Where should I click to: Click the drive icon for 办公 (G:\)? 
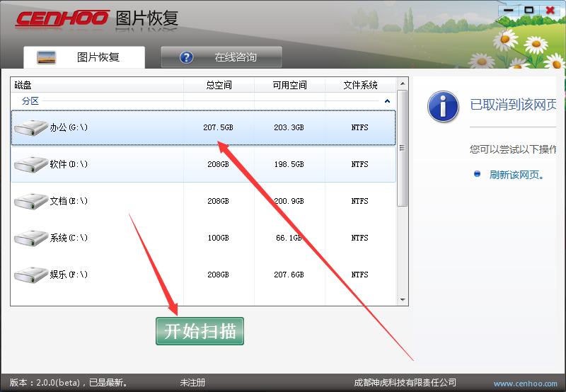tap(31, 127)
